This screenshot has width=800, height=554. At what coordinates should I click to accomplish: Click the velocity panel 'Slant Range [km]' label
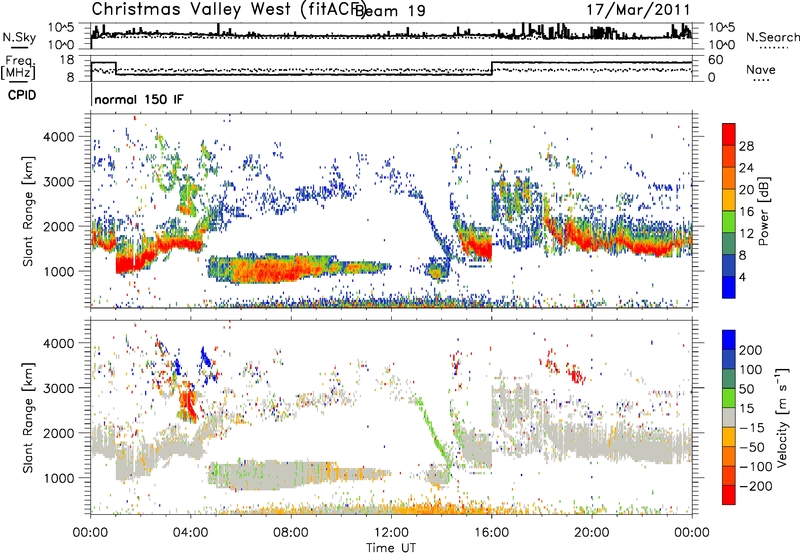tap(29, 417)
